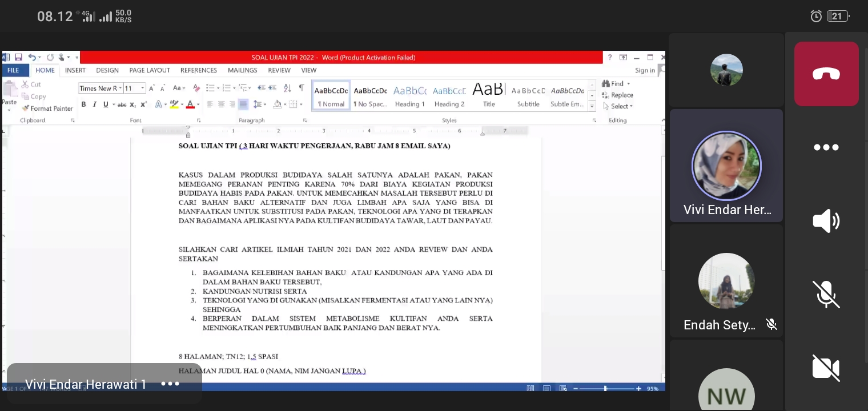Open options next to Vivi Endar Herawati 1
This screenshot has width=868, height=411.
point(170,384)
